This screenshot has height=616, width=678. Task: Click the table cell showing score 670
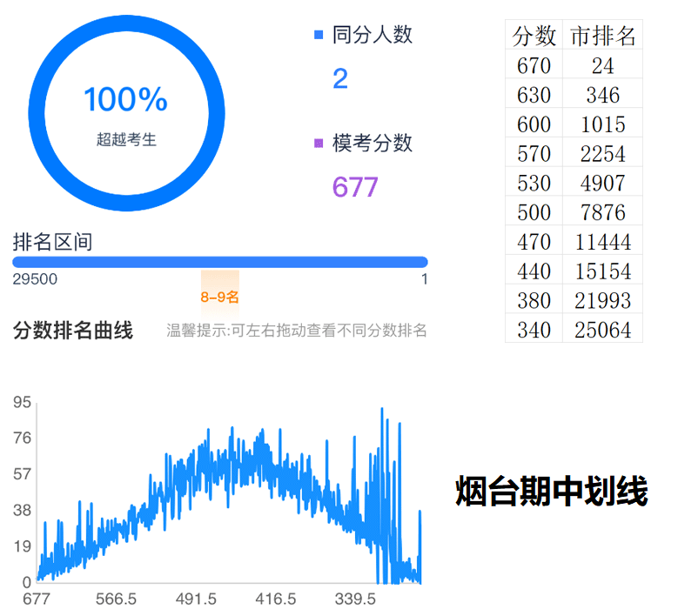[534, 65]
